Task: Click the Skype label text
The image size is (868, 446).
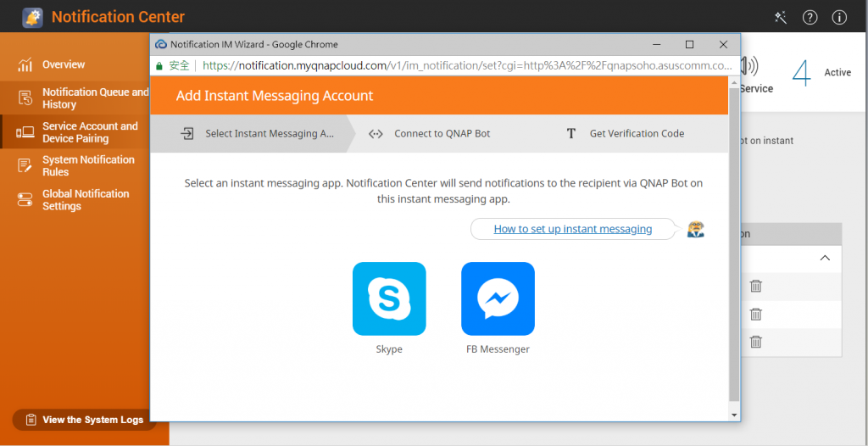Action: [x=389, y=349]
